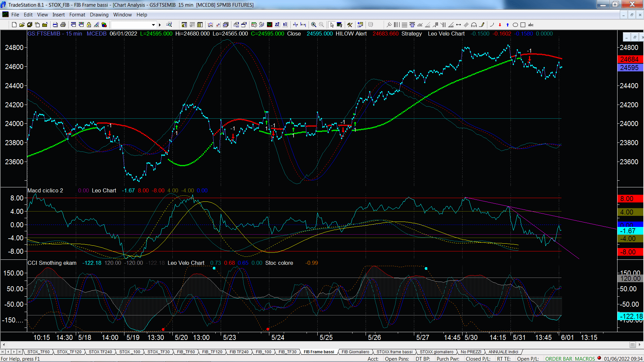Select the ellipse drawing tool

515,25
